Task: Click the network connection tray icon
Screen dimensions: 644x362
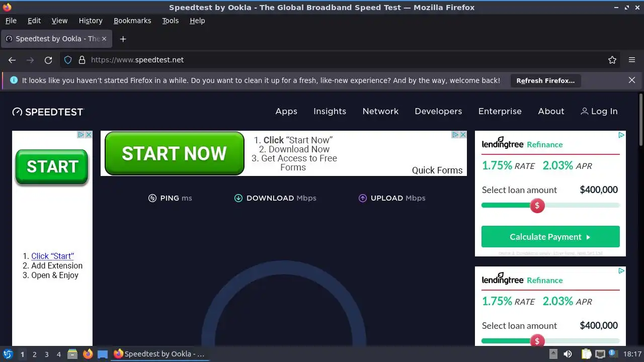Action: pos(600,354)
